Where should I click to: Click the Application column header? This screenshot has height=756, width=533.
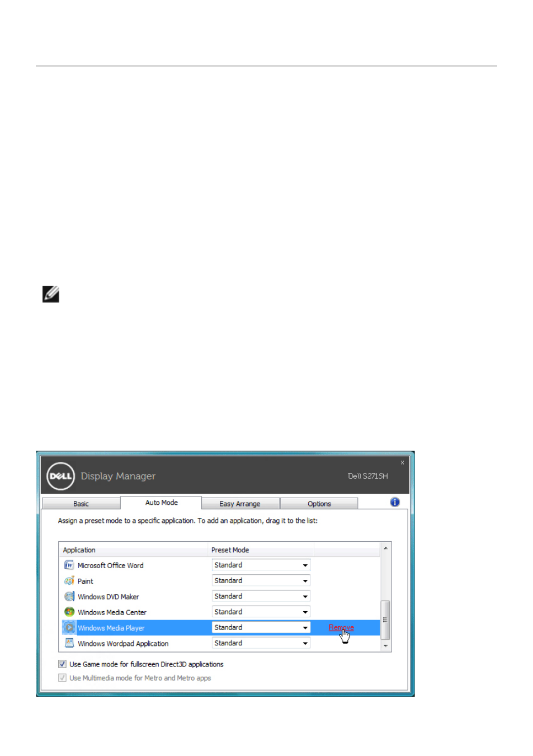[x=133, y=550]
